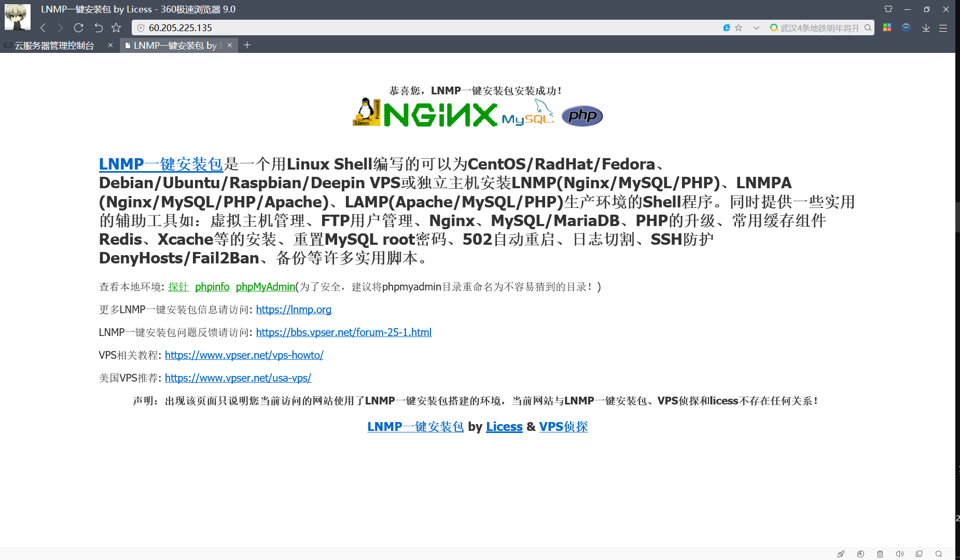Click the 声明 disclaimer paragraph text
The height and width of the screenshot is (560, 960).
[476, 401]
